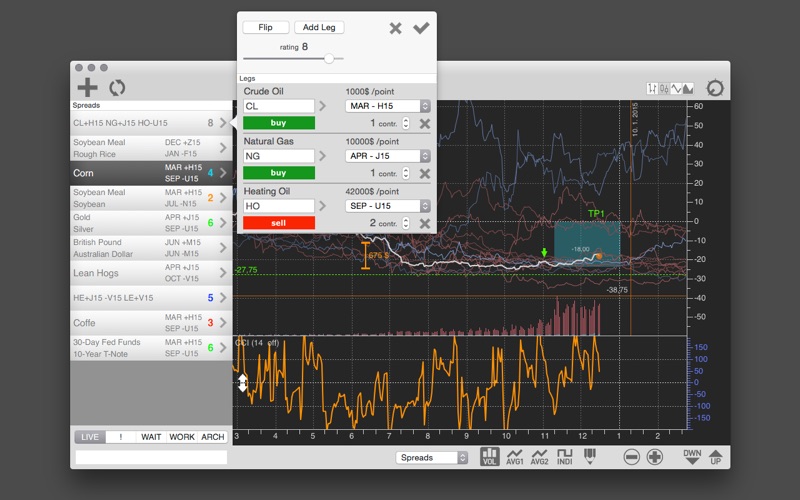Viewport: 800px width, 500px height.
Task: Zoom in with the plus circle icon
Action: pos(655,457)
